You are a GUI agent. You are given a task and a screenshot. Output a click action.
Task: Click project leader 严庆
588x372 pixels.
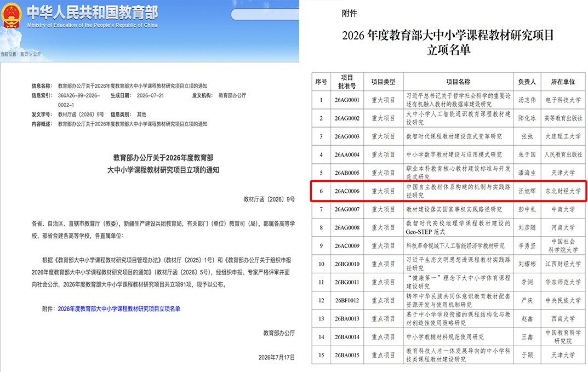point(527,300)
